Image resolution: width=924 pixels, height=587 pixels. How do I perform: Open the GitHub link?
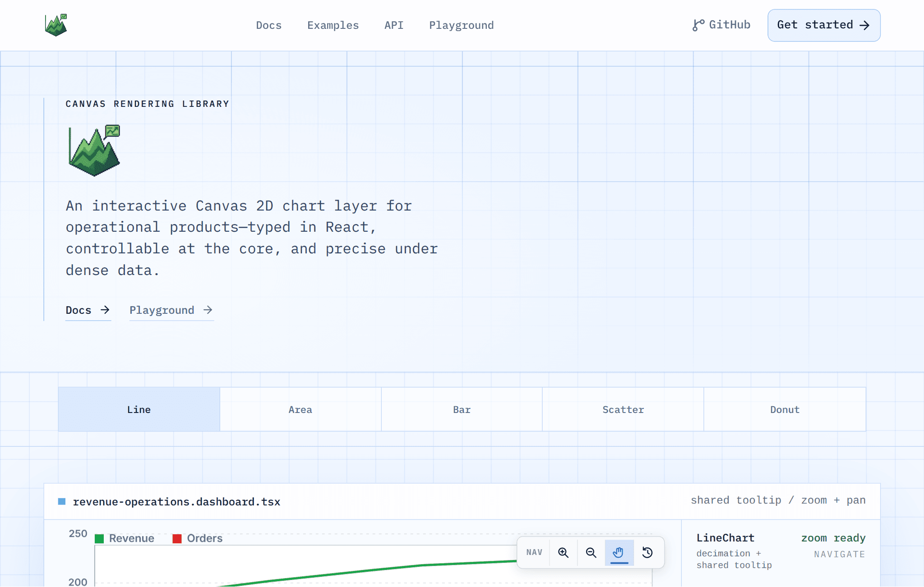[721, 25]
